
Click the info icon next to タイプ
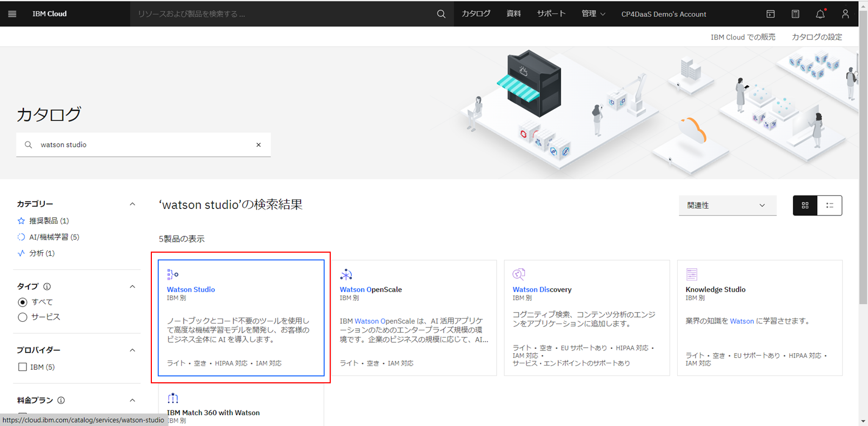[47, 287]
